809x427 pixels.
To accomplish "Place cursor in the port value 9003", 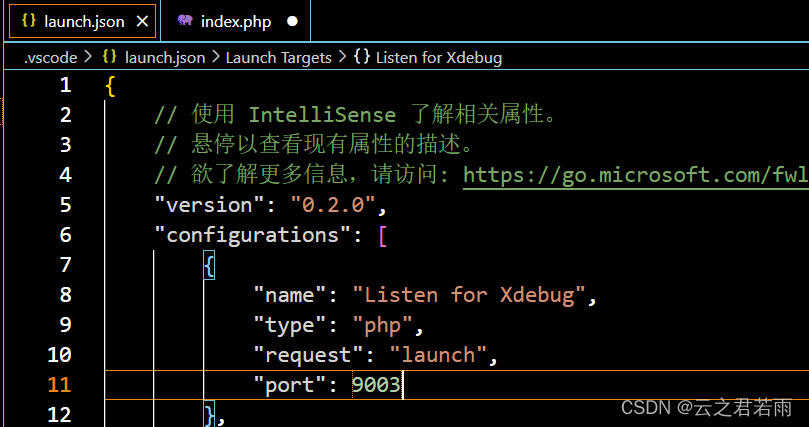I will 376,384.
